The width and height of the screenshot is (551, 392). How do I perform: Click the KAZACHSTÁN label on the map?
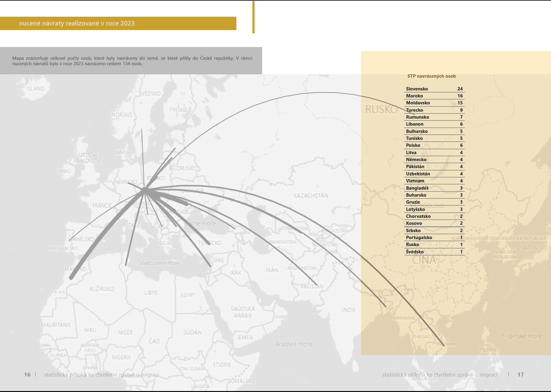(311, 196)
